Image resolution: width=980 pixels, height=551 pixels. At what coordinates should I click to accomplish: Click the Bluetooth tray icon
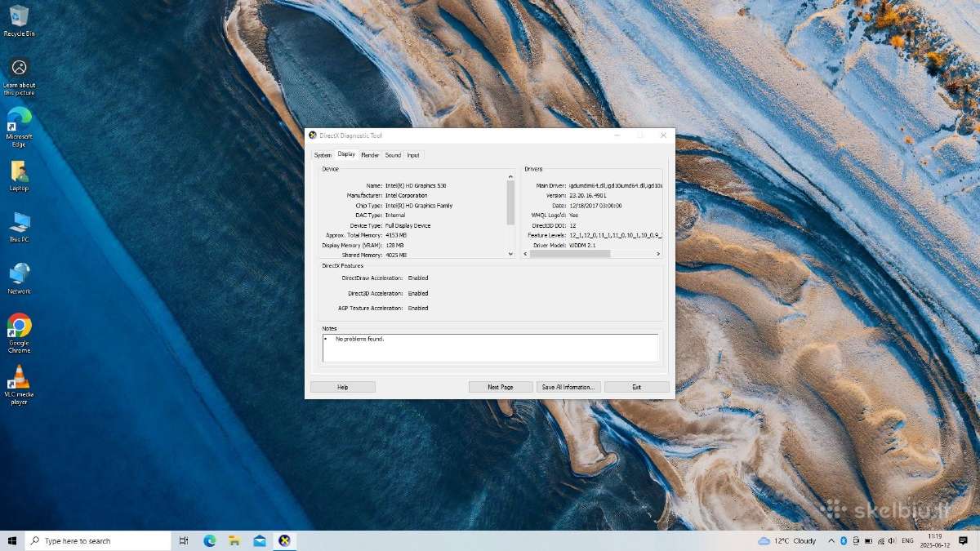point(844,540)
